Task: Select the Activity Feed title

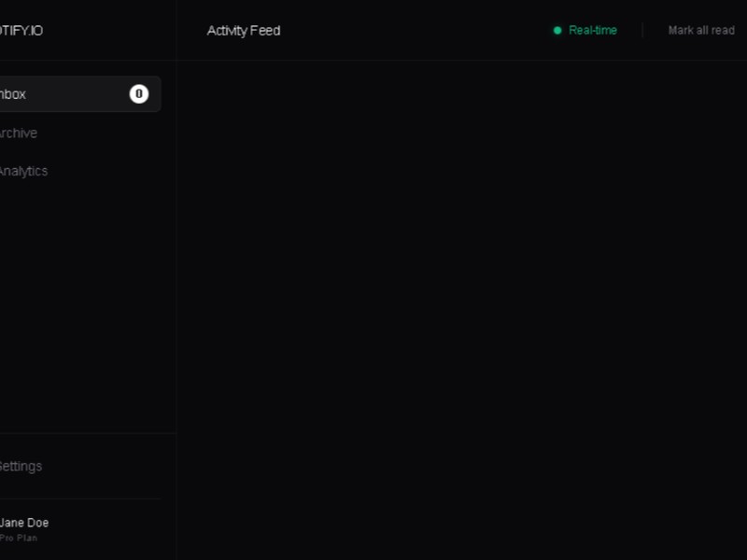Action: tap(244, 30)
